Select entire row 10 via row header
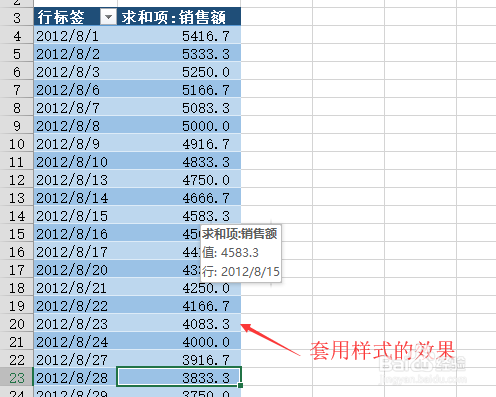Image resolution: width=496 pixels, height=397 pixels. coord(17,144)
